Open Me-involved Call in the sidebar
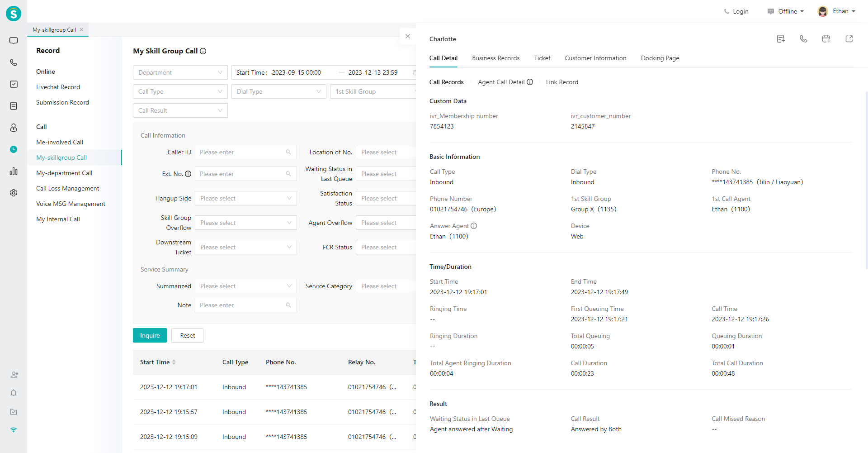 60,142
